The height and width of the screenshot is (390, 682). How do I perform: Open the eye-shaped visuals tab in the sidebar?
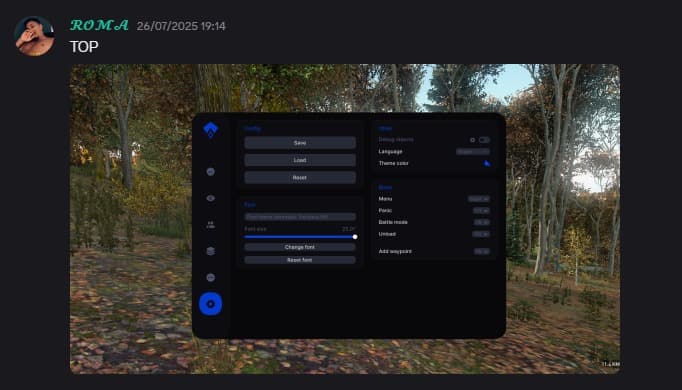(211, 198)
